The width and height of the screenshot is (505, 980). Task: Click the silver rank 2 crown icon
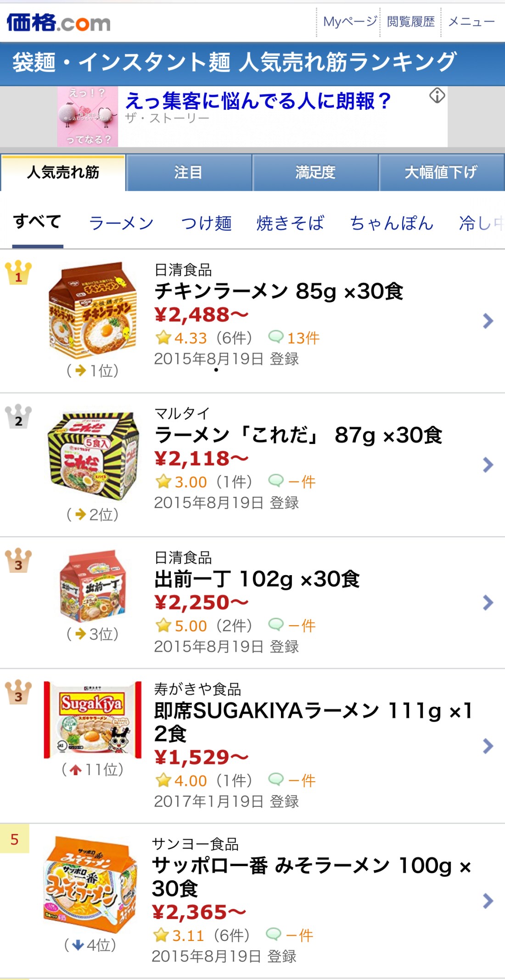[x=18, y=416]
